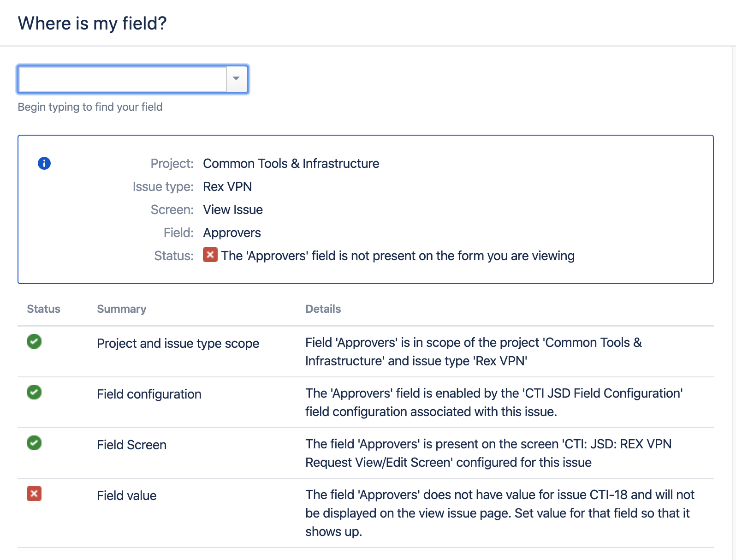Click the 'Project:' label
The height and width of the screenshot is (560, 736).
[x=172, y=164]
